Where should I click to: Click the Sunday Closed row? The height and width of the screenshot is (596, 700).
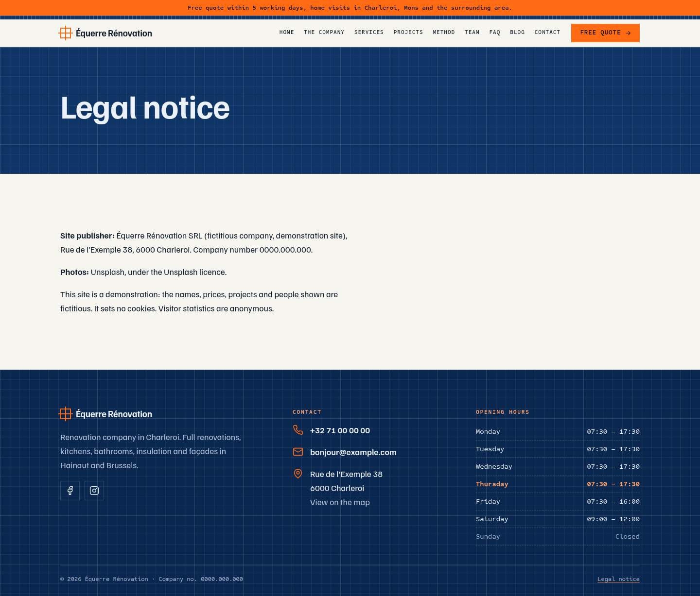tap(558, 536)
